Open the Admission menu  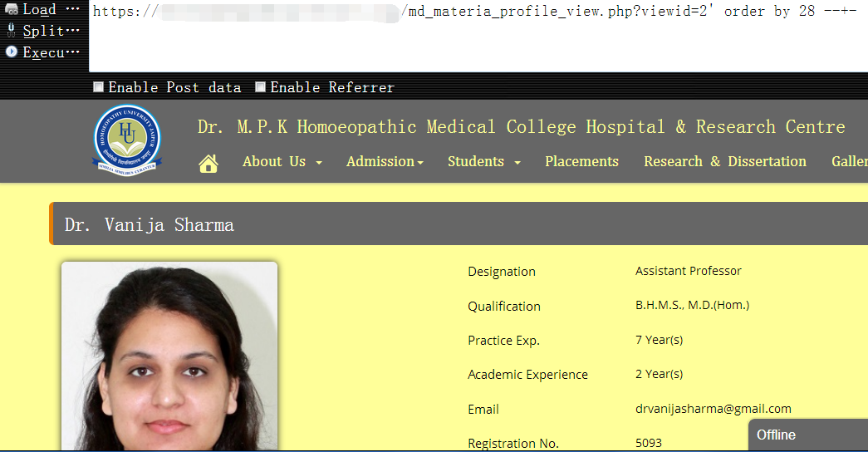tap(380, 161)
